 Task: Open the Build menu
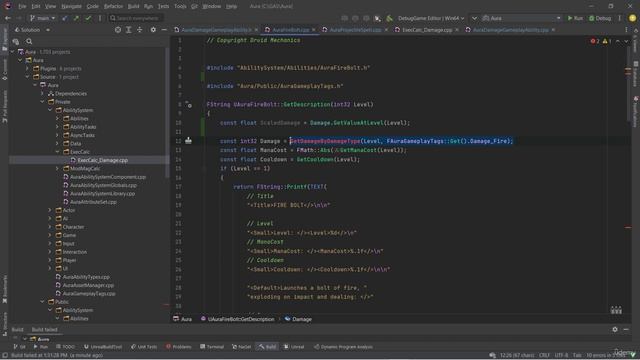tap(133, 7)
